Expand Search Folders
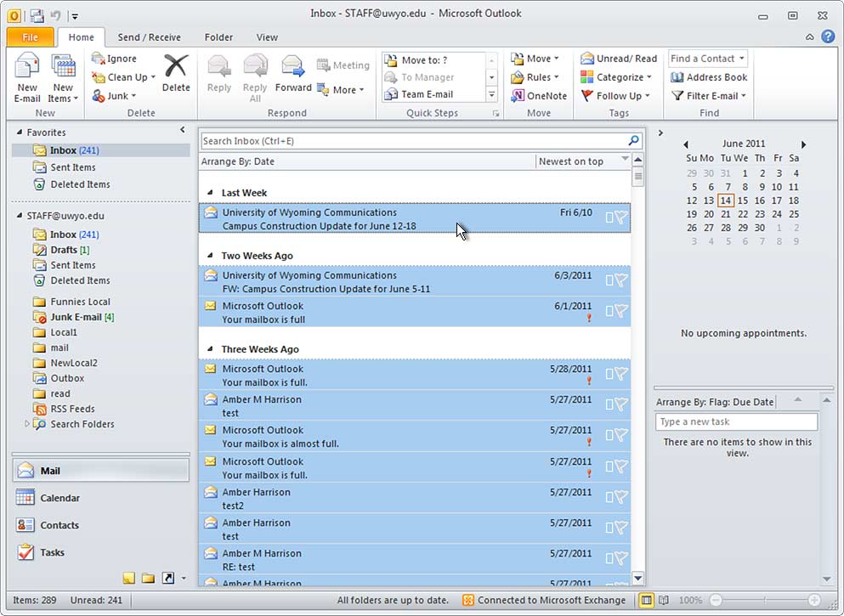This screenshot has height=616, width=844. click(25, 424)
